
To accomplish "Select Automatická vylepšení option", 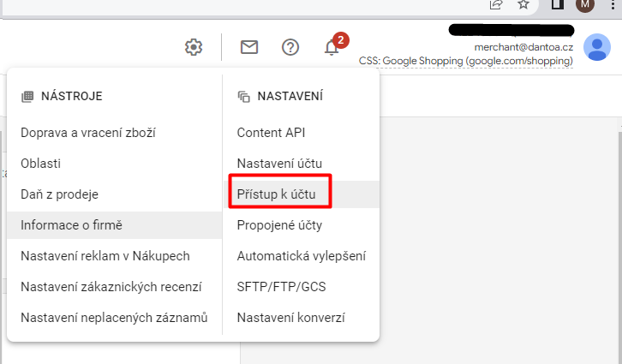I will 301,256.
